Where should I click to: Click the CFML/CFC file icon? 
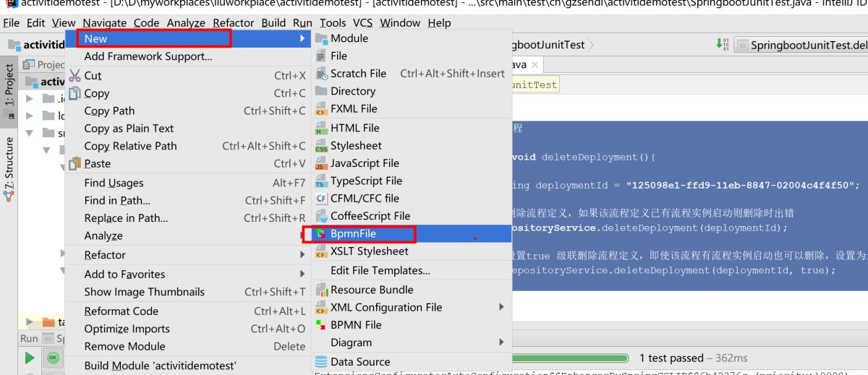pos(321,199)
